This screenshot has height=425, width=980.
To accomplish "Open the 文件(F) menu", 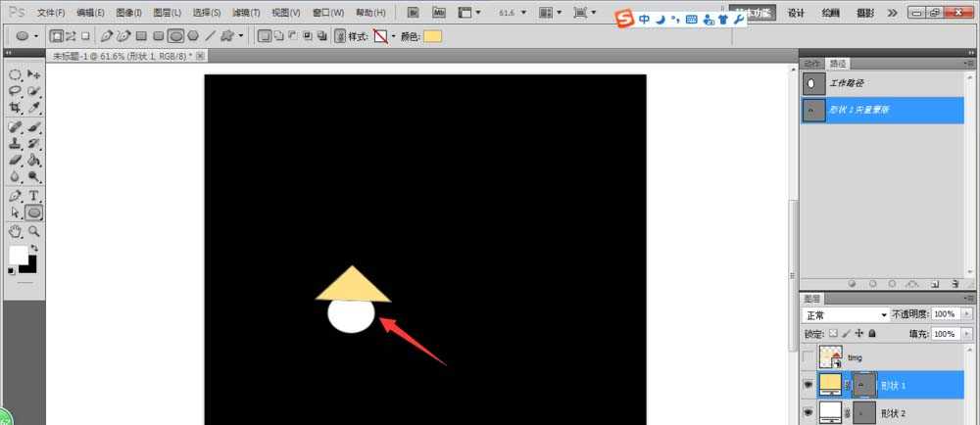I will pyautogui.click(x=51, y=13).
